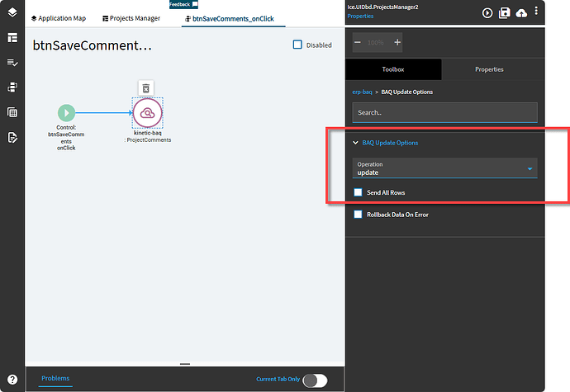Click the save disk icon in header
This screenshot has height=392, width=570.
pos(504,13)
